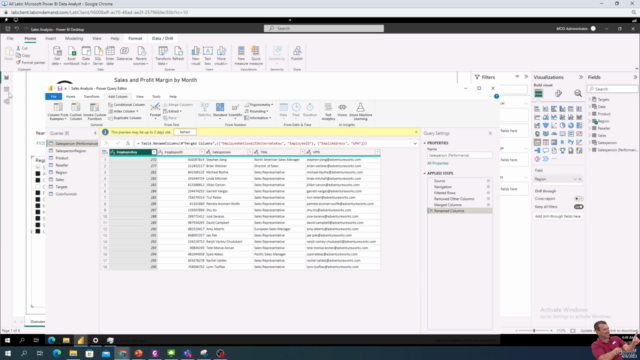The height and width of the screenshot is (360, 640).
Task: Open the Tools tab in Power Query Editor
Action: point(156,97)
